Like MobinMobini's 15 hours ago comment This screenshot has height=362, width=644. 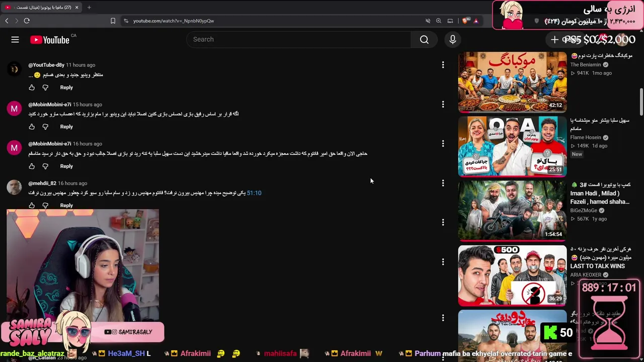pos(32,127)
